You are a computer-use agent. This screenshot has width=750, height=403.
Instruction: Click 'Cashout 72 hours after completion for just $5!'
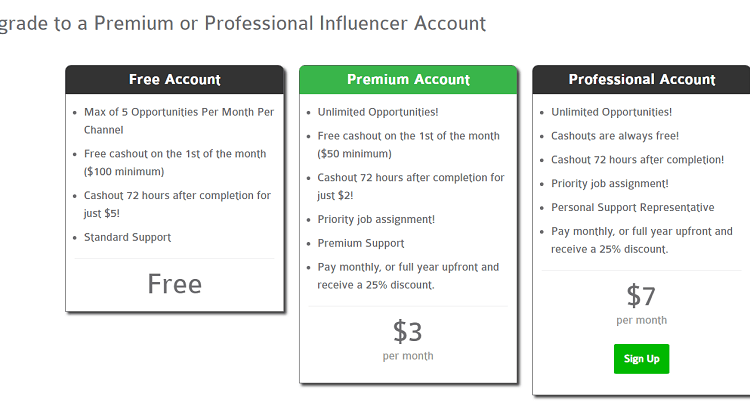click(x=177, y=204)
